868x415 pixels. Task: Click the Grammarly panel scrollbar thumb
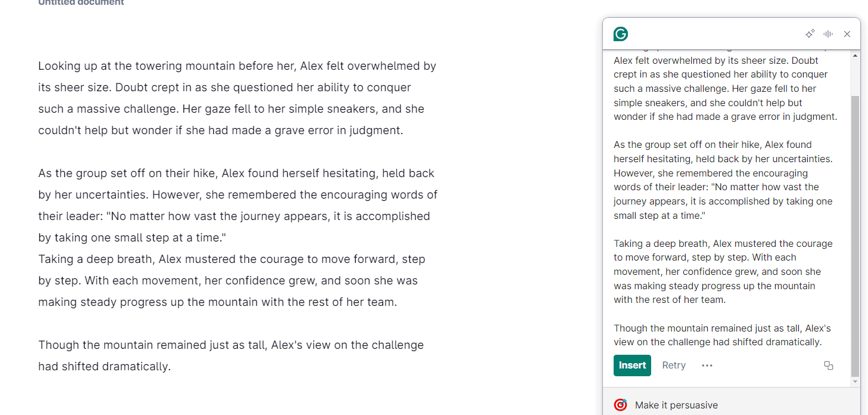click(x=855, y=233)
